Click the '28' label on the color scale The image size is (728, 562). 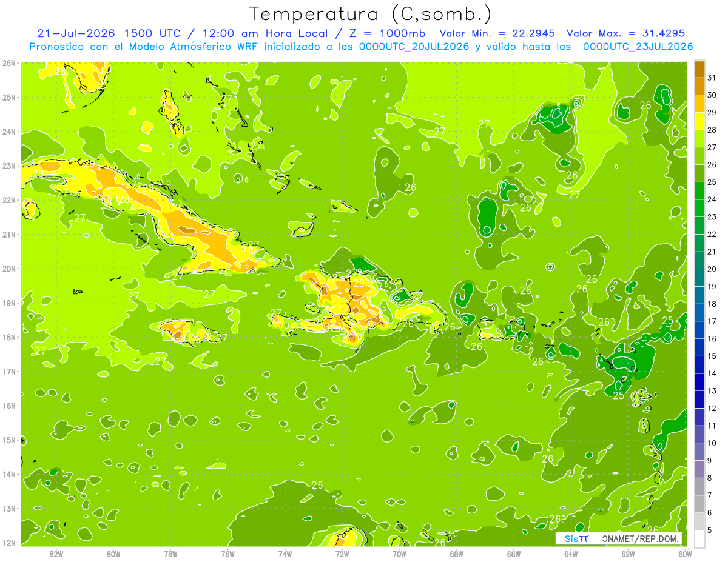point(712,130)
